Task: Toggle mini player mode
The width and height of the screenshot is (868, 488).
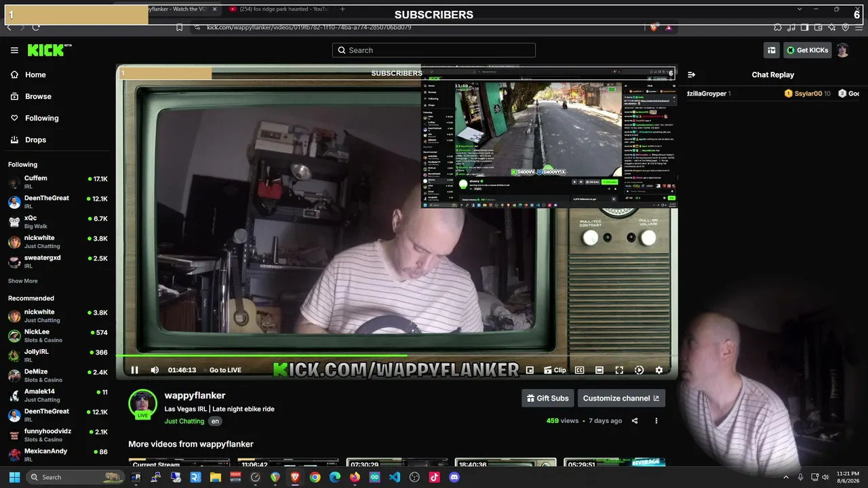Action: (x=530, y=370)
